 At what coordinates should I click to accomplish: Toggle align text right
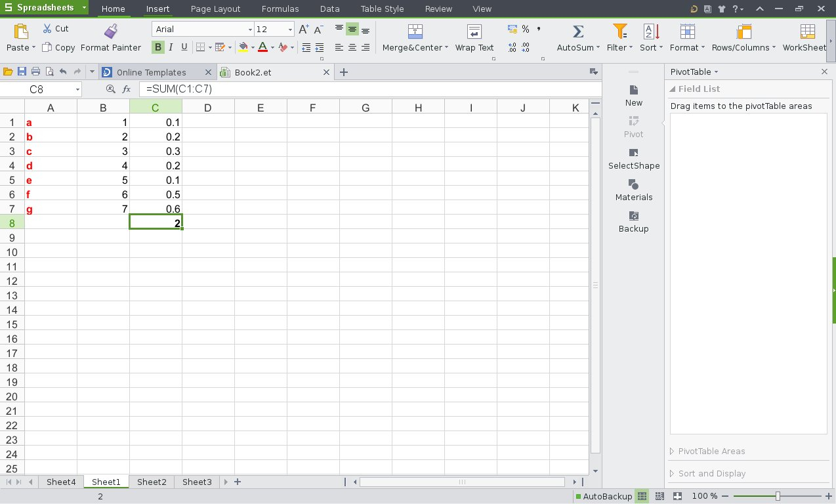coord(366,47)
